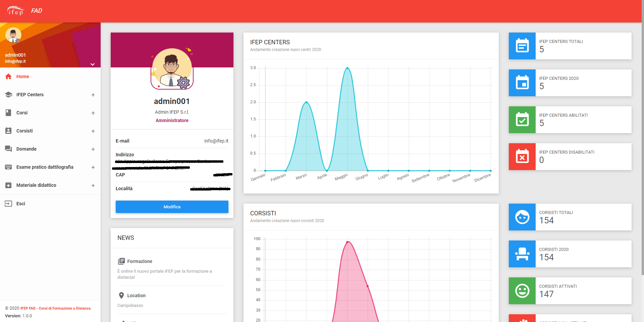The width and height of the screenshot is (644, 322).
Task: Expand the admin001 user dropdown chevron
Action: (93, 64)
